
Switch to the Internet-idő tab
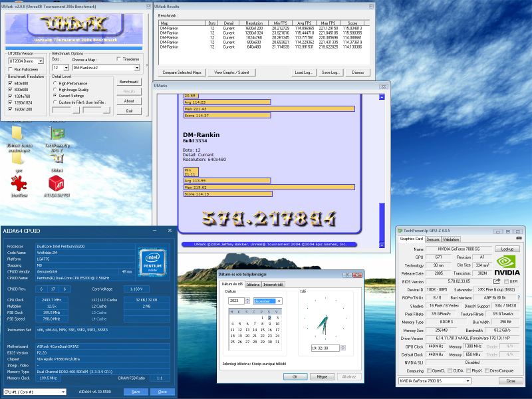click(x=273, y=285)
